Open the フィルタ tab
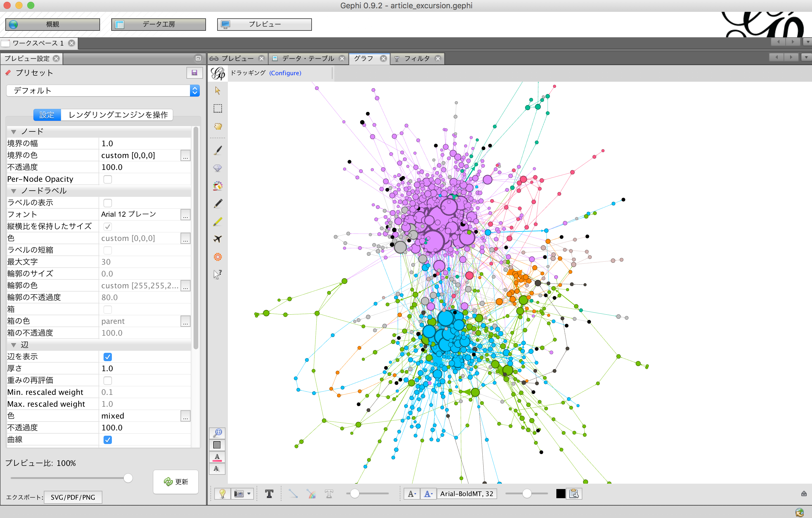812x518 pixels. point(417,58)
